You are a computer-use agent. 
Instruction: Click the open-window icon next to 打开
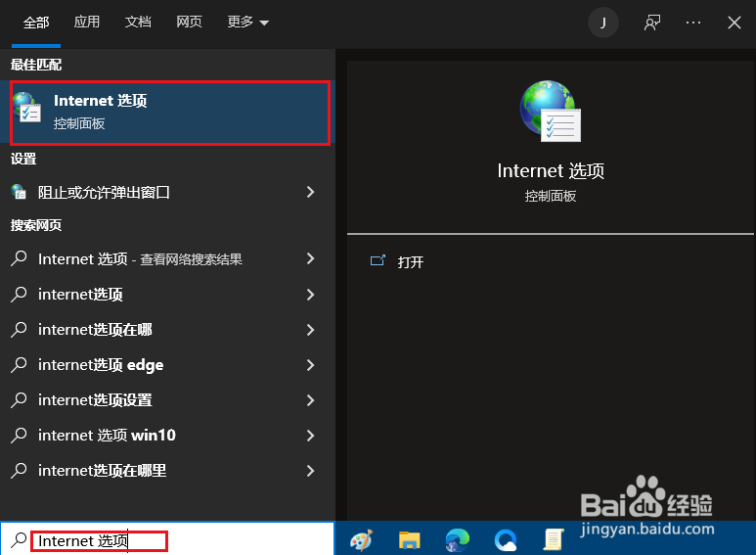(378, 260)
